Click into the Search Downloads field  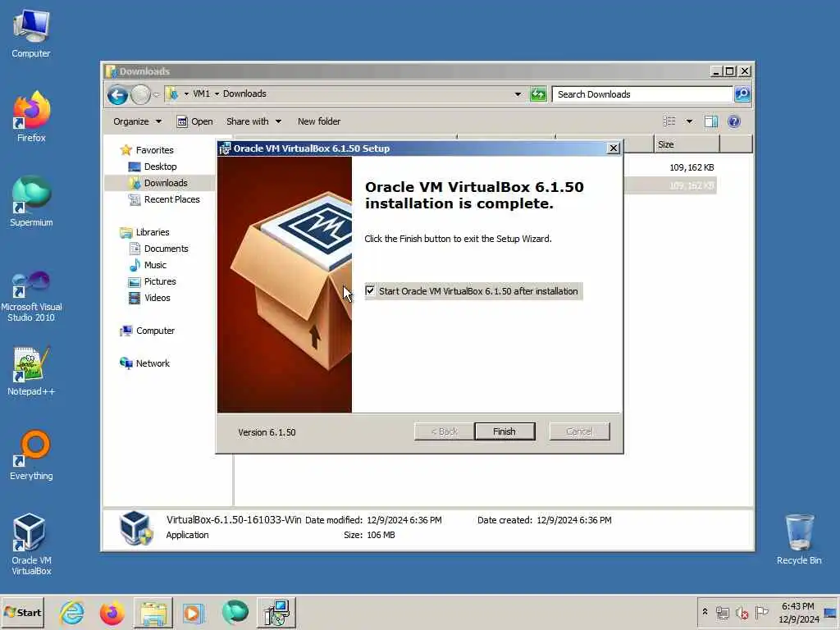tap(642, 94)
